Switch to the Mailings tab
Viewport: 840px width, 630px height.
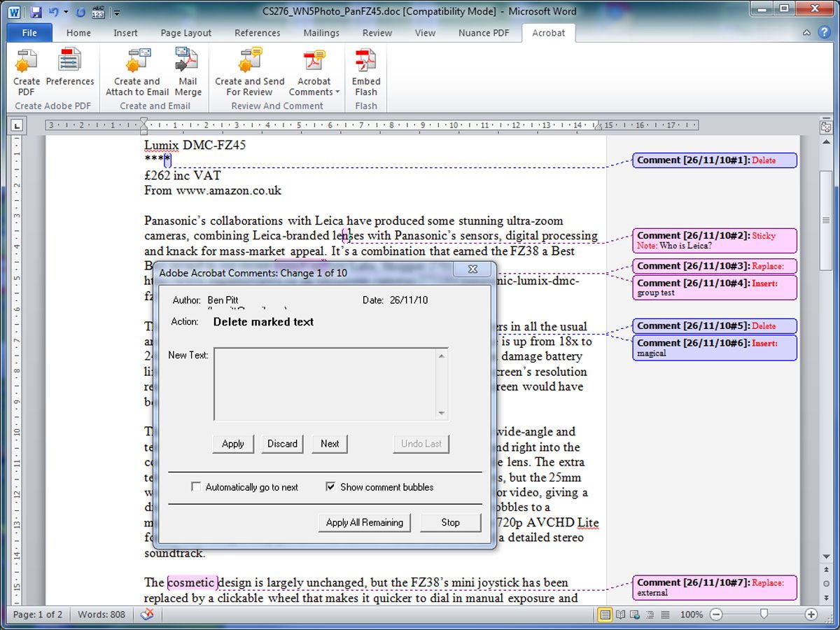(x=321, y=33)
